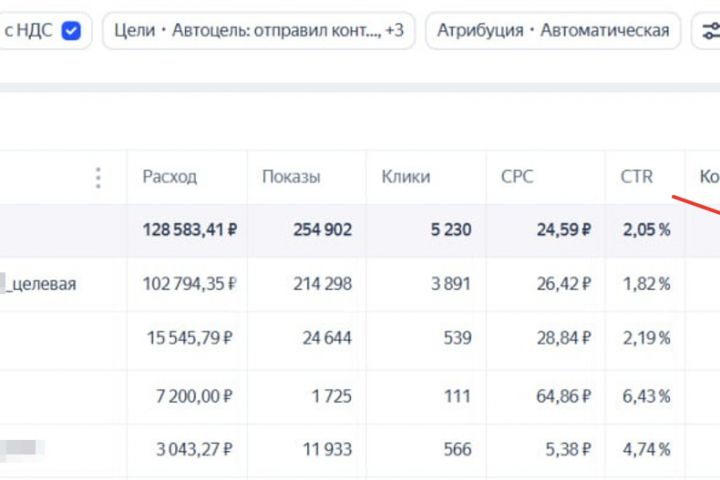Sort by the "CPC" column header
This screenshot has width=720, height=480.
pos(517,177)
